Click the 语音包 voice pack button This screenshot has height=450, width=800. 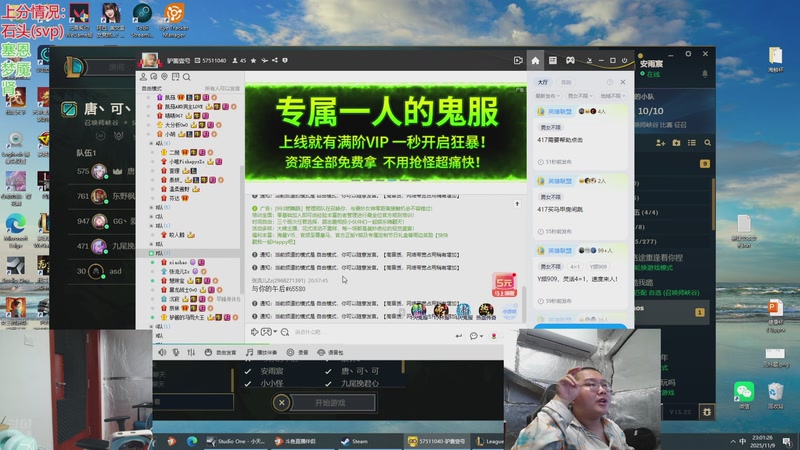(331, 352)
